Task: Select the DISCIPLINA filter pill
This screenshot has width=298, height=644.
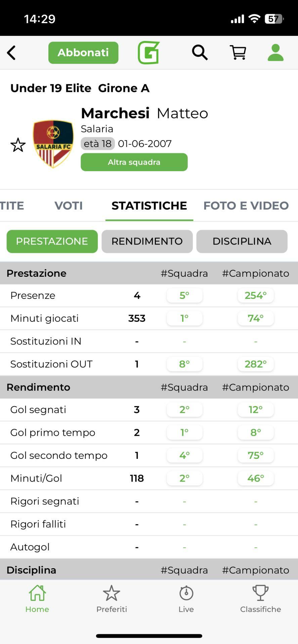Action: (x=242, y=241)
